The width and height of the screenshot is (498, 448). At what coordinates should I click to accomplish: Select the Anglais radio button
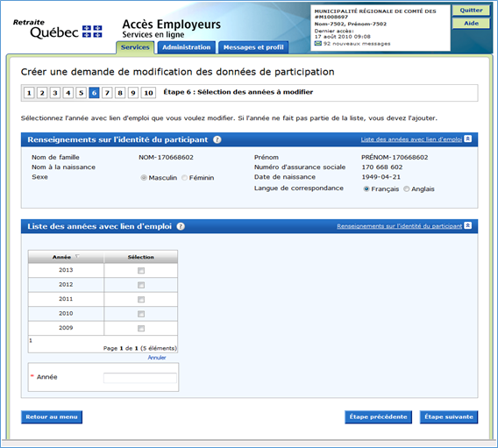[x=407, y=188]
